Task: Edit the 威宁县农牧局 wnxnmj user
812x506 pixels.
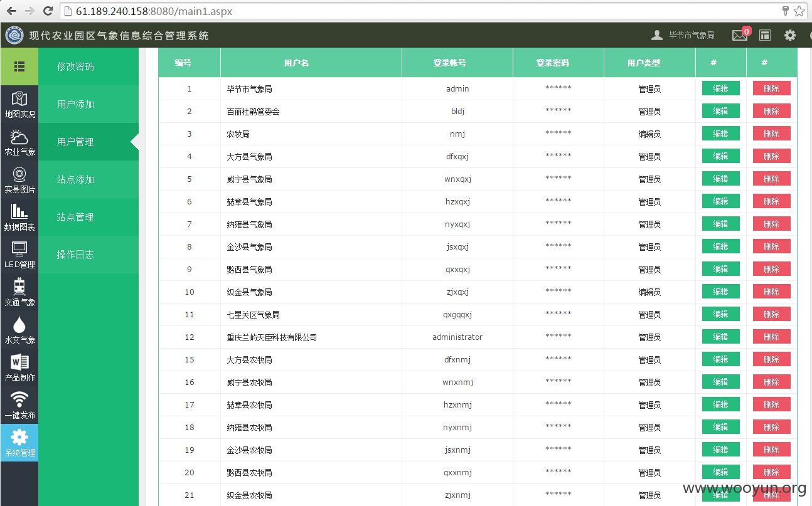Action: click(720, 382)
